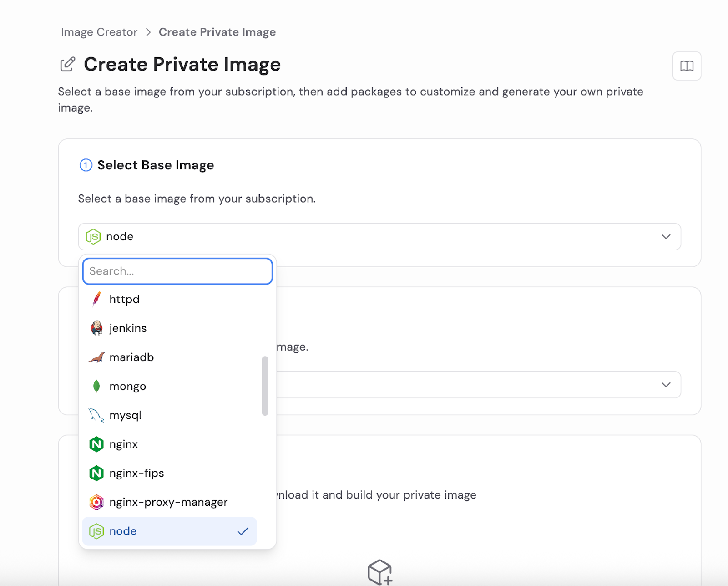Select nginx-proxy-manager from the list

(169, 502)
